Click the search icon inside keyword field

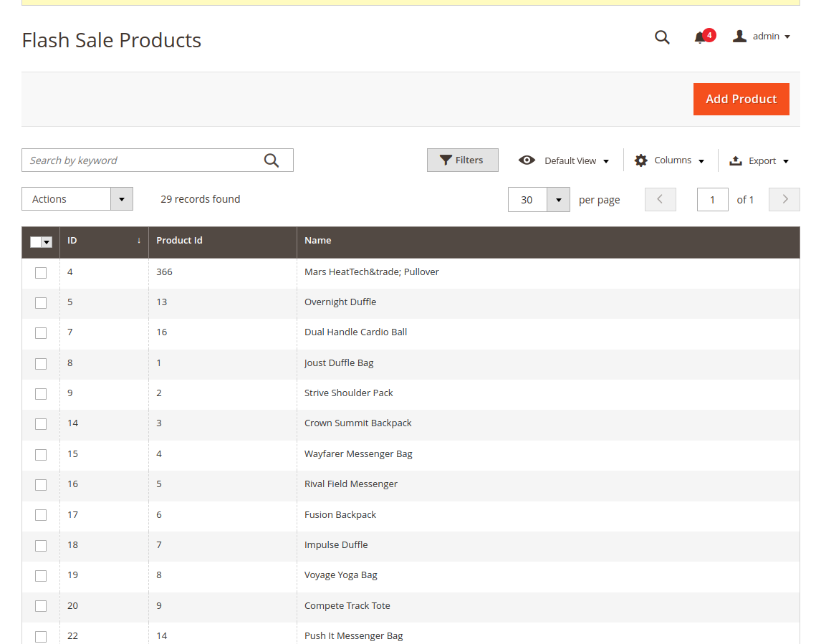coord(272,160)
